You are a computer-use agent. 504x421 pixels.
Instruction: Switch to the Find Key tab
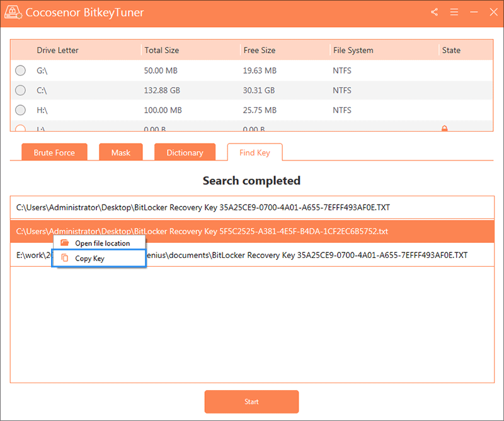coord(255,152)
